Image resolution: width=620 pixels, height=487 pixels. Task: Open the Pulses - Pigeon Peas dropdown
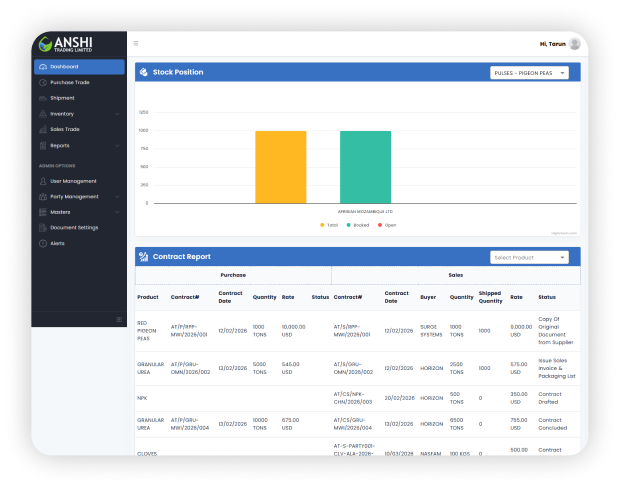[529, 73]
